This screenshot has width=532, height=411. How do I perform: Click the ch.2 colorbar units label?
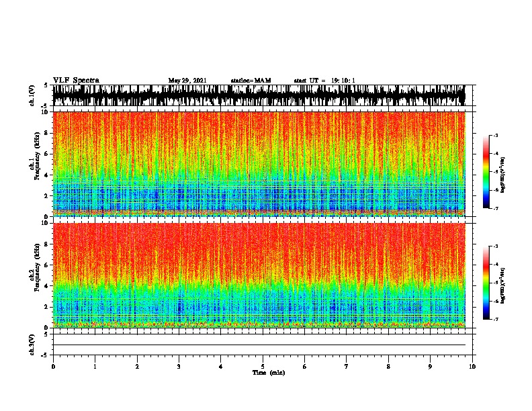pos(503,286)
